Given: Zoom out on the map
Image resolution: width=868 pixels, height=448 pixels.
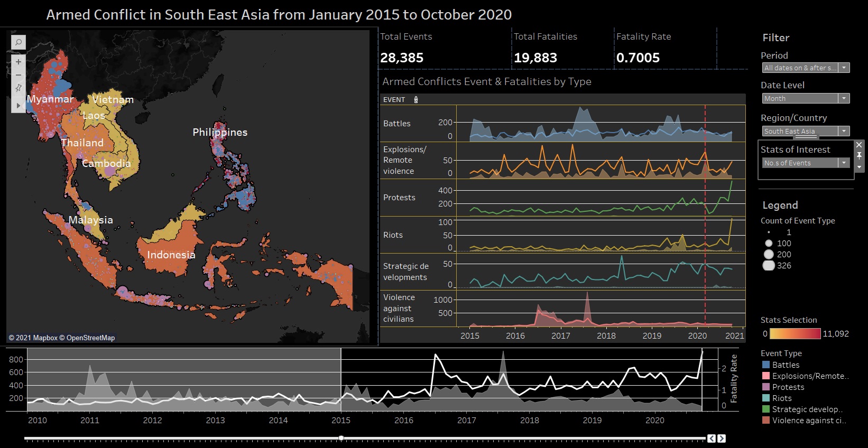Looking at the screenshot, I should click(x=18, y=75).
